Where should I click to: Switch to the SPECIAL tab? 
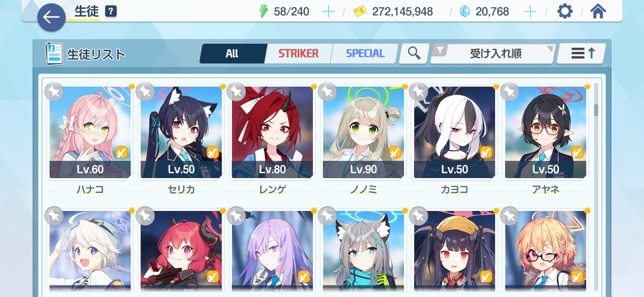click(365, 53)
